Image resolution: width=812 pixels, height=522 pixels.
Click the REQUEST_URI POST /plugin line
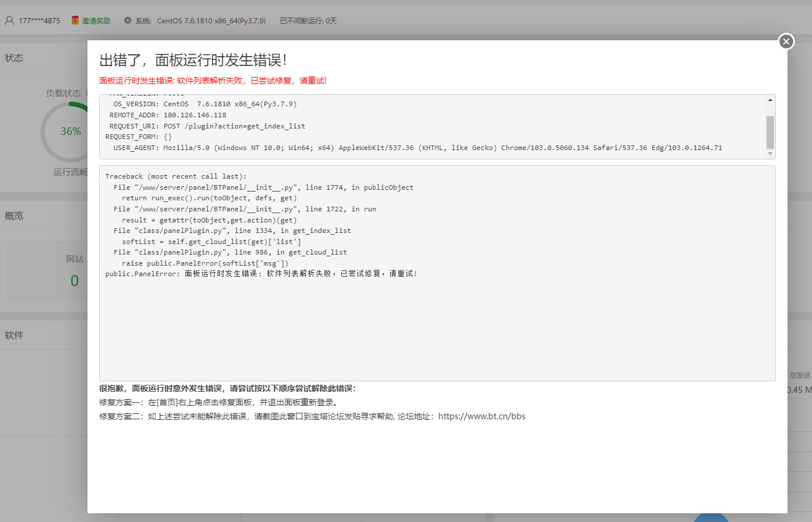207,126
